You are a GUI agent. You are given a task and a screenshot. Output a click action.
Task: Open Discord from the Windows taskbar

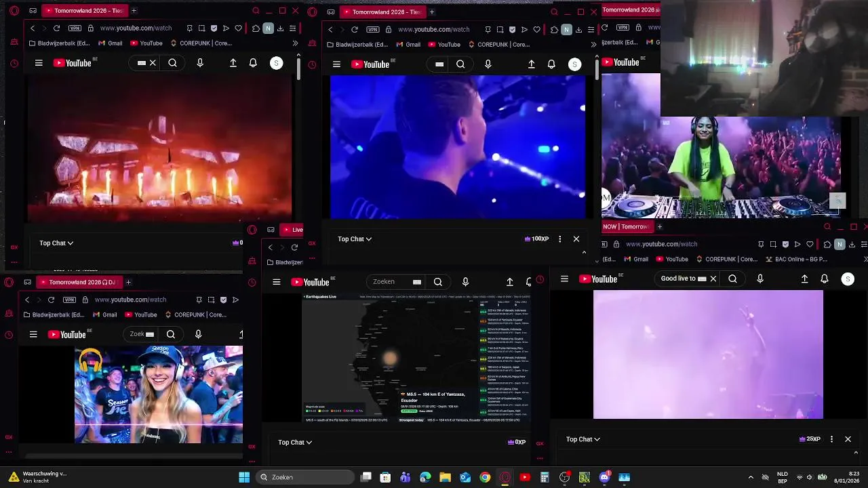604,477
